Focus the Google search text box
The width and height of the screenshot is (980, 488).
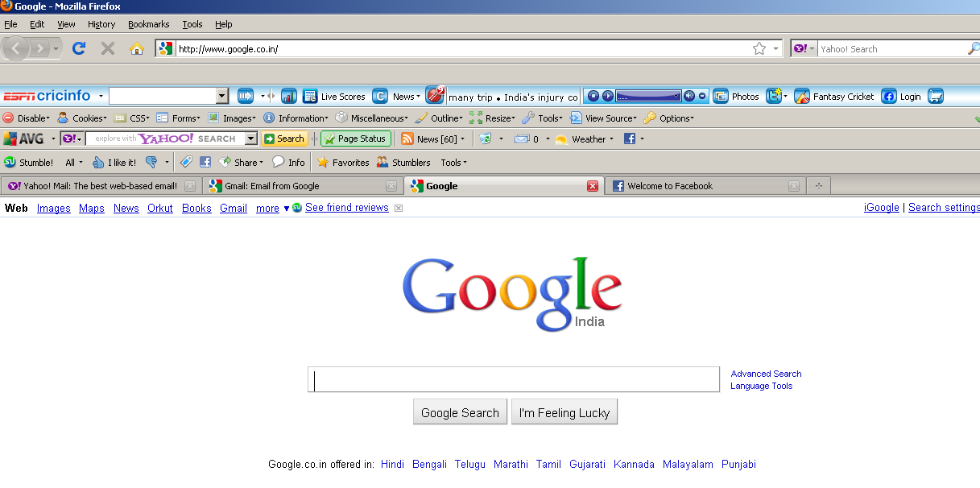514,379
